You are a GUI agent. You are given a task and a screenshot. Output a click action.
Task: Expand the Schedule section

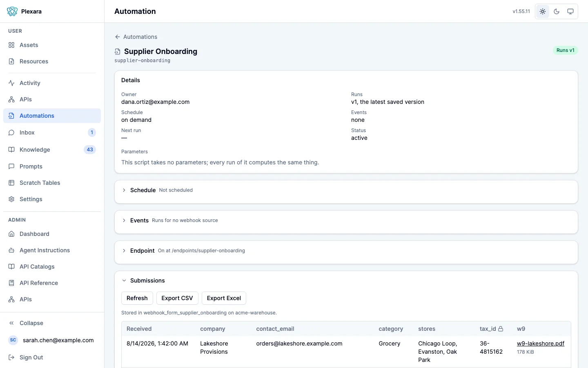tap(346, 190)
